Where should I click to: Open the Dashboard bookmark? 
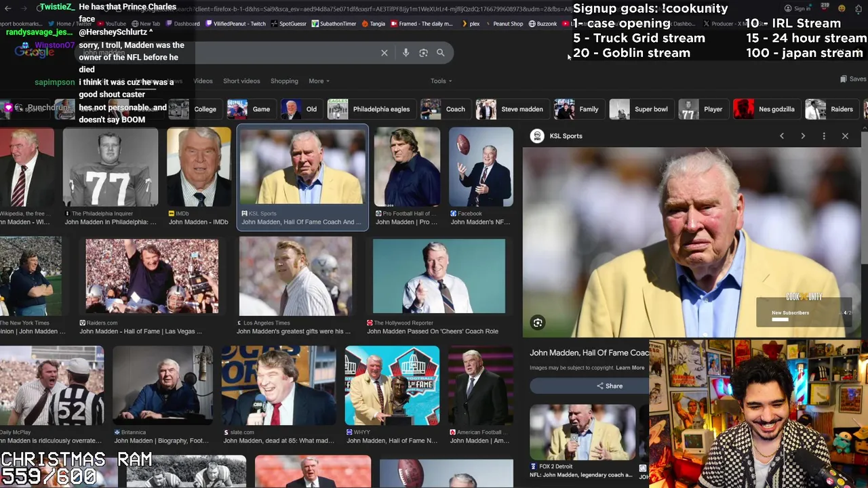click(x=182, y=24)
